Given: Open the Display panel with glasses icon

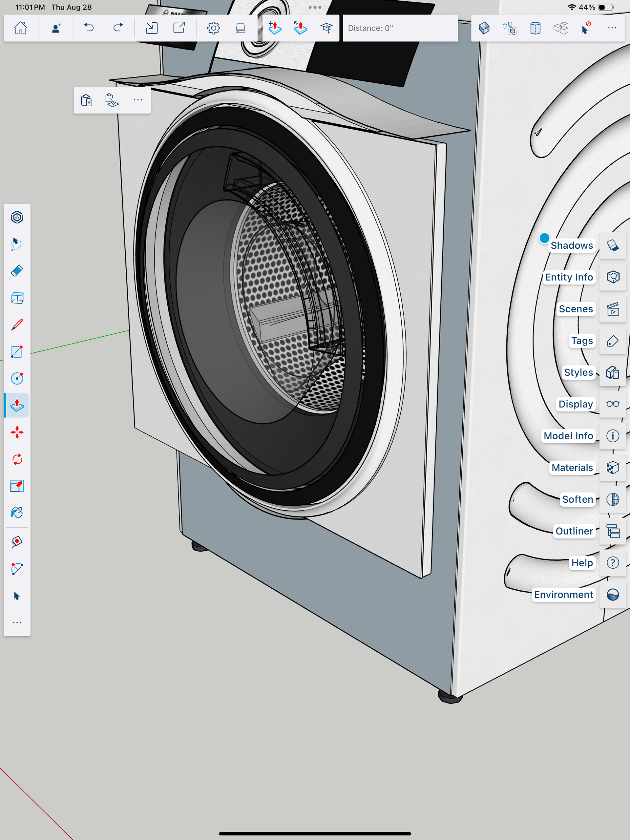Looking at the screenshot, I should coord(613,404).
